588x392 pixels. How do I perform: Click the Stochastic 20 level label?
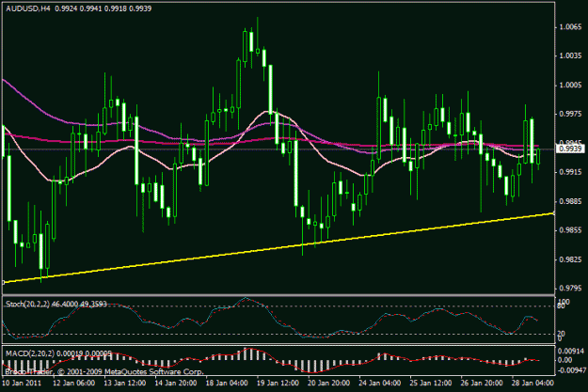pos(561,334)
